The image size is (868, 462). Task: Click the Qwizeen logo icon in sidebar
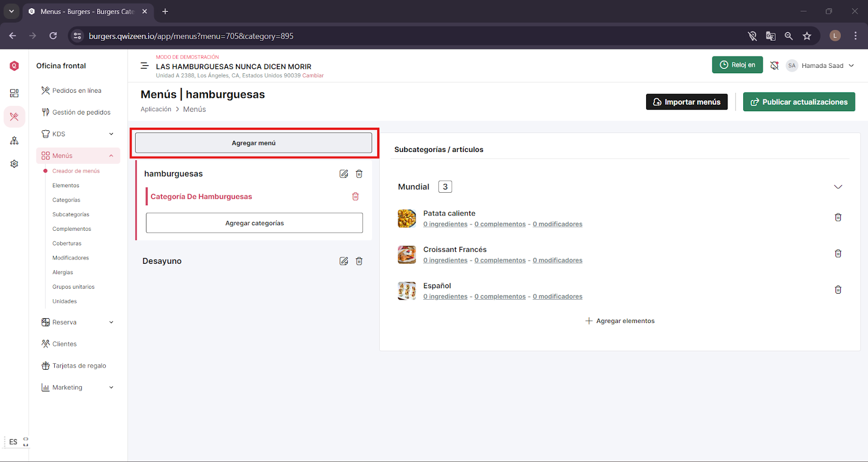pyautogui.click(x=14, y=66)
